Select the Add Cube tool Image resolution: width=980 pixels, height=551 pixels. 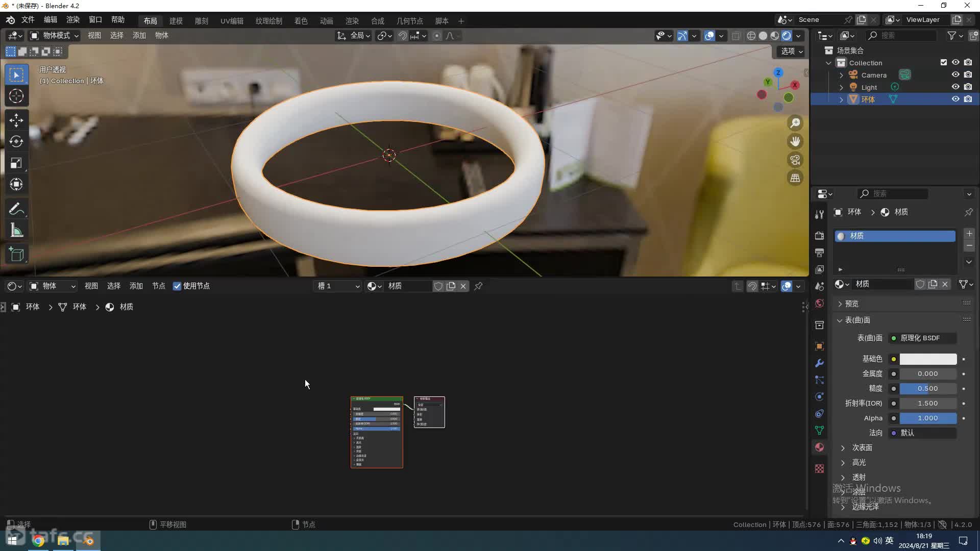pyautogui.click(x=16, y=255)
